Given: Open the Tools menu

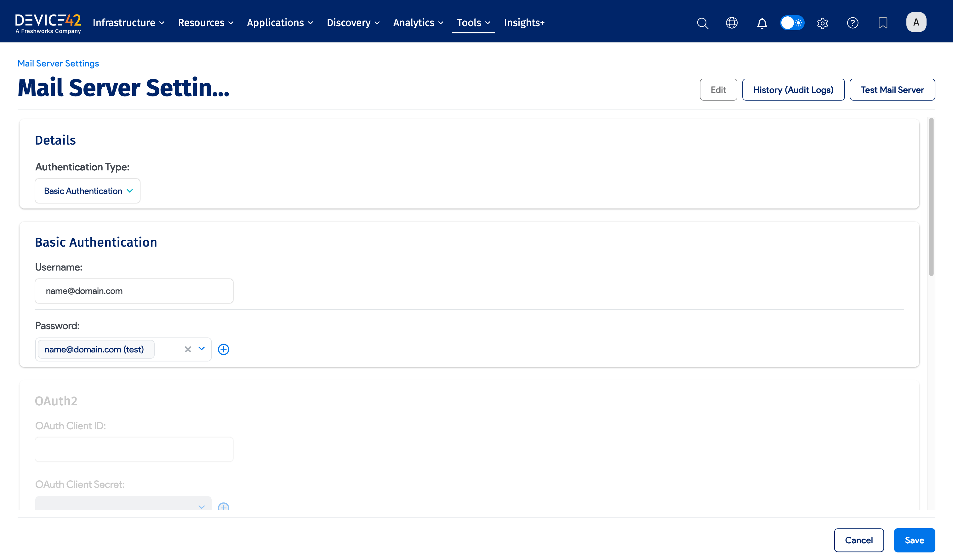Looking at the screenshot, I should [x=473, y=23].
